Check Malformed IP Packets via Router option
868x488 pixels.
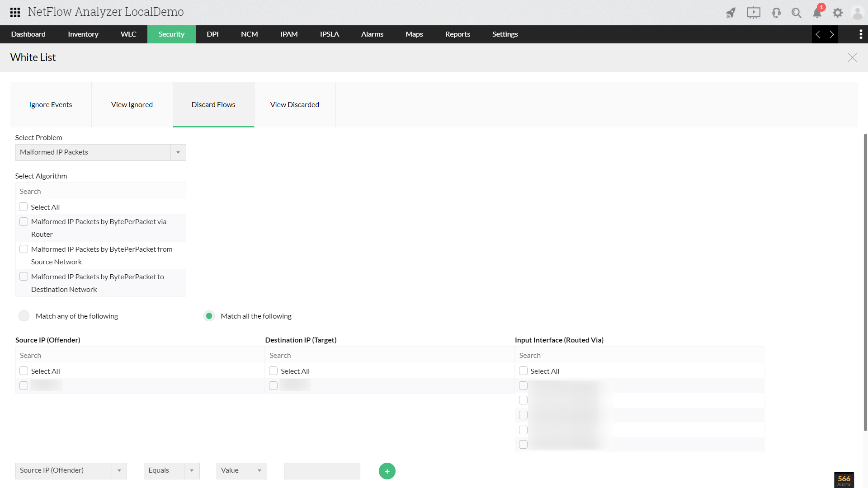[x=24, y=222]
